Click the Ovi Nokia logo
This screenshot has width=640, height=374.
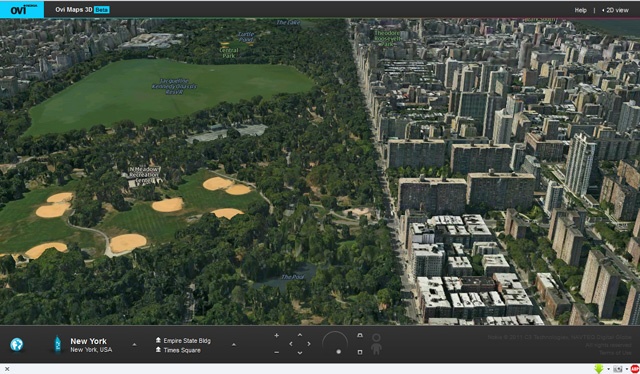click(x=22, y=10)
